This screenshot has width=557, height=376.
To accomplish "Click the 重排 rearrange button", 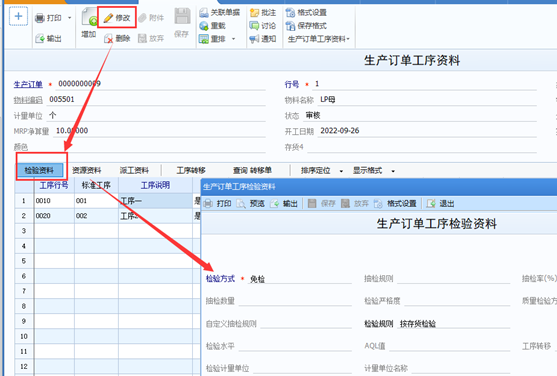I will point(212,39).
